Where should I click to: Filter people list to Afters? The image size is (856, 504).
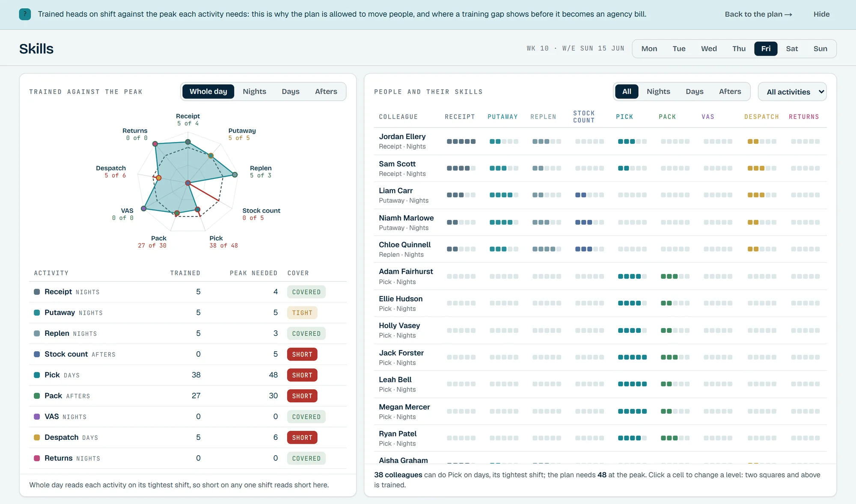coord(730,92)
